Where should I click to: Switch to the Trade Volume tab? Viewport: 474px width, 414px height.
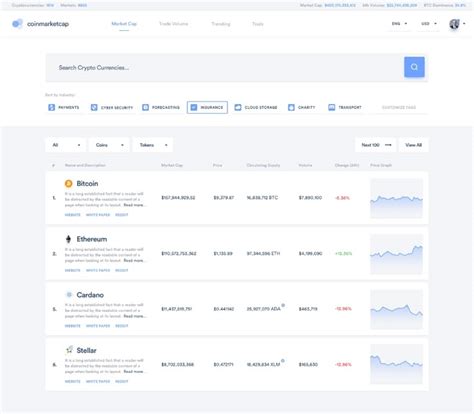pyautogui.click(x=173, y=24)
